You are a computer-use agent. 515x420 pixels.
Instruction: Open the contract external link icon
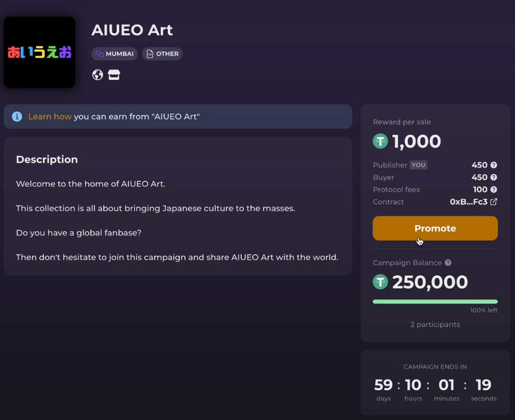[x=494, y=202]
